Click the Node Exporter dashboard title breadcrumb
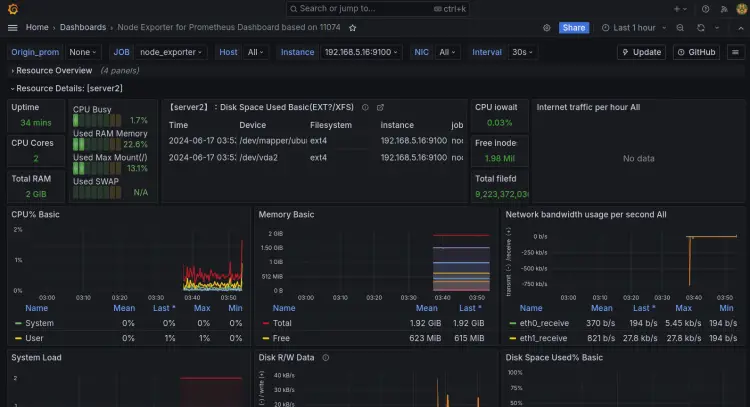Screen dimensions: 750x407 pos(229,27)
